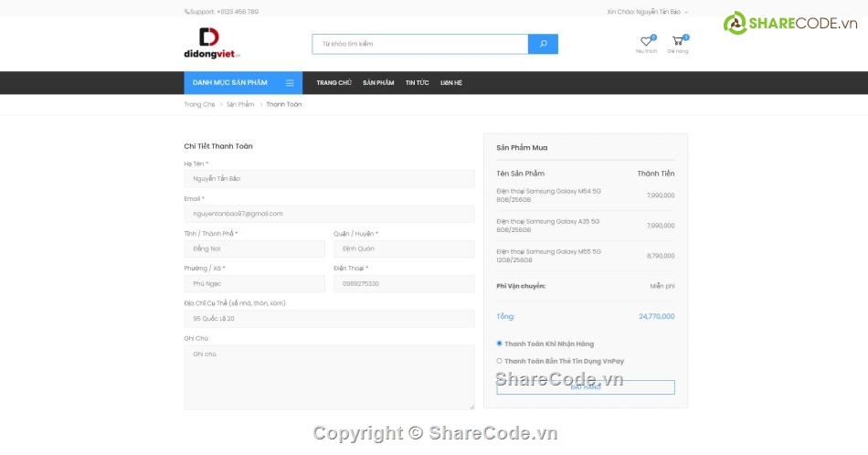
Task: Click the Miễn phí shipping value
Action: click(x=662, y=286)
